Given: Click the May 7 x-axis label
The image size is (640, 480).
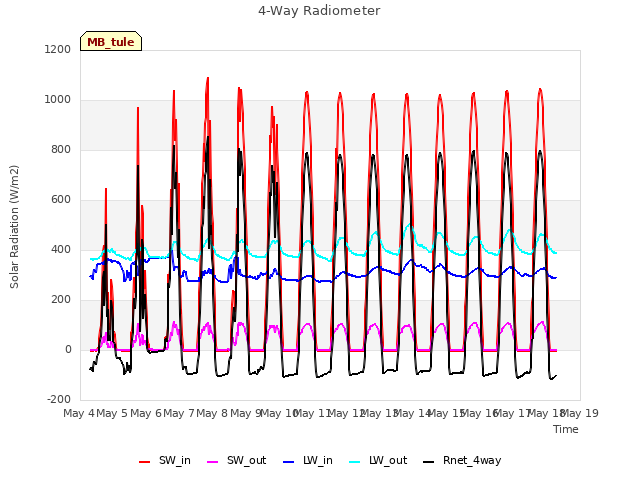Looking at the screenshot, I should [179, 413].
